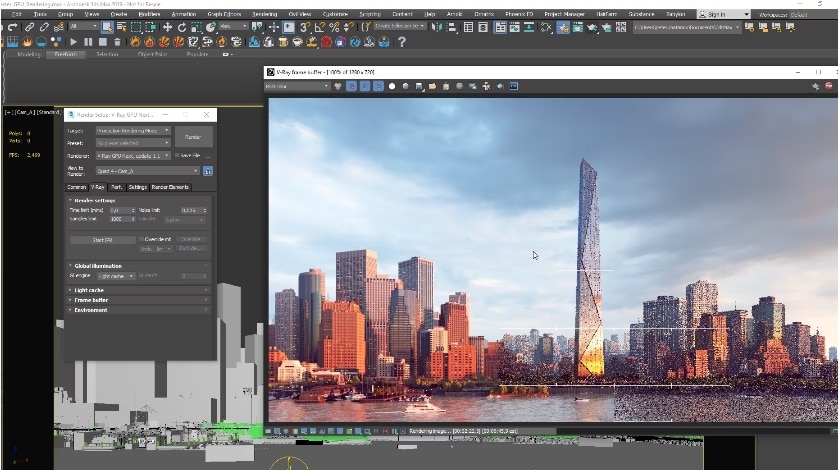Screen dimensions: 839x470
Task: Enable the Save File checkbox
Action: [x=178, y=156]
